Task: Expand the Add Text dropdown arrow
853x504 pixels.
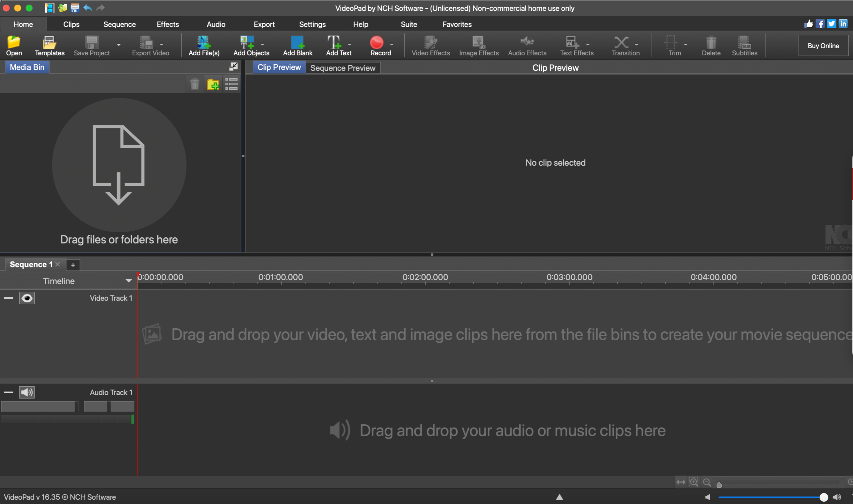Action: point(350,45)
